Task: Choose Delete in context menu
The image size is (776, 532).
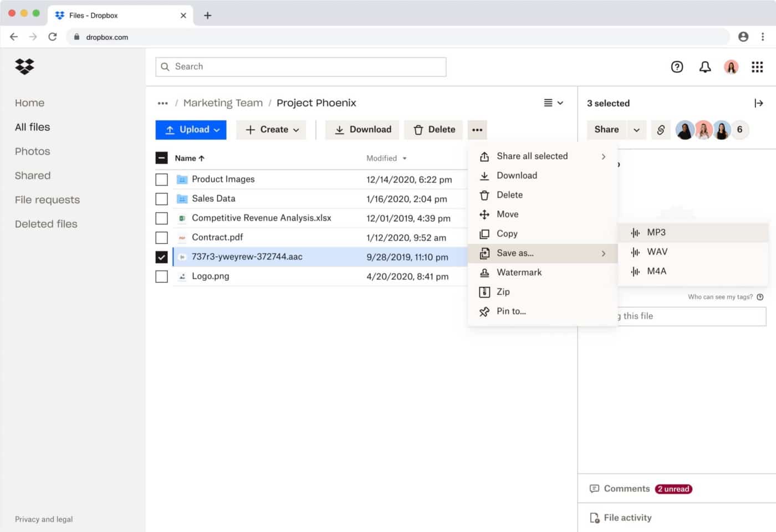Action: (x=543, y=195)
